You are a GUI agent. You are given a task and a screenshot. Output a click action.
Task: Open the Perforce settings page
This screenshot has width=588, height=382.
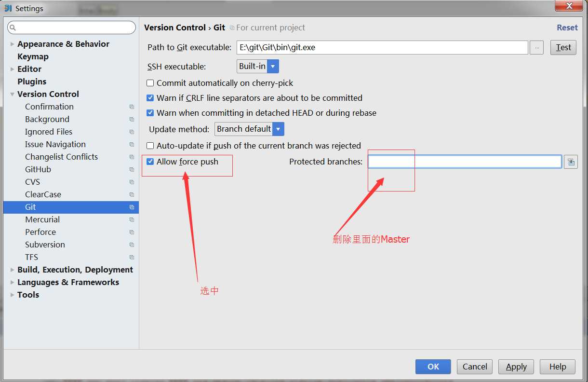tap(40, 232)
